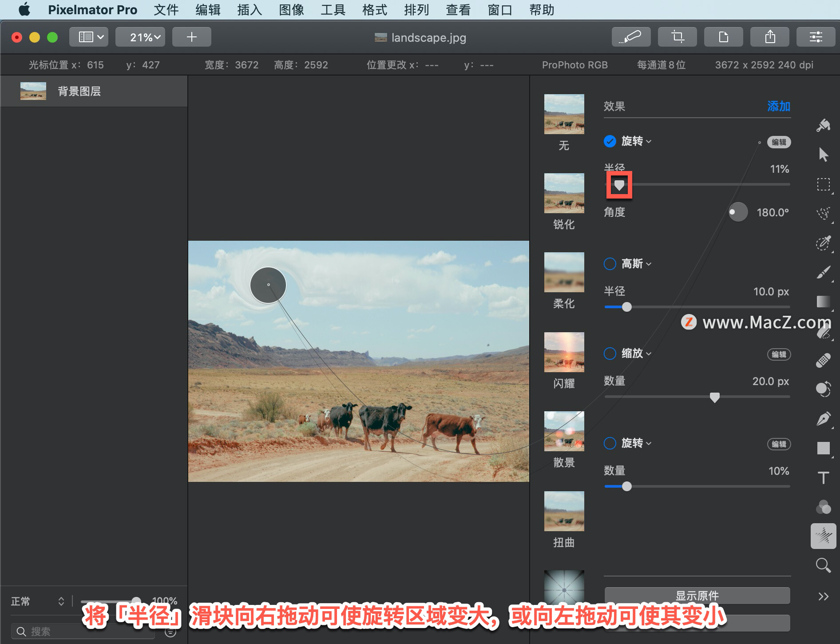This screenshot has height=644, width=840.
Task: Select the Shape tool
Action: (823, 448)
